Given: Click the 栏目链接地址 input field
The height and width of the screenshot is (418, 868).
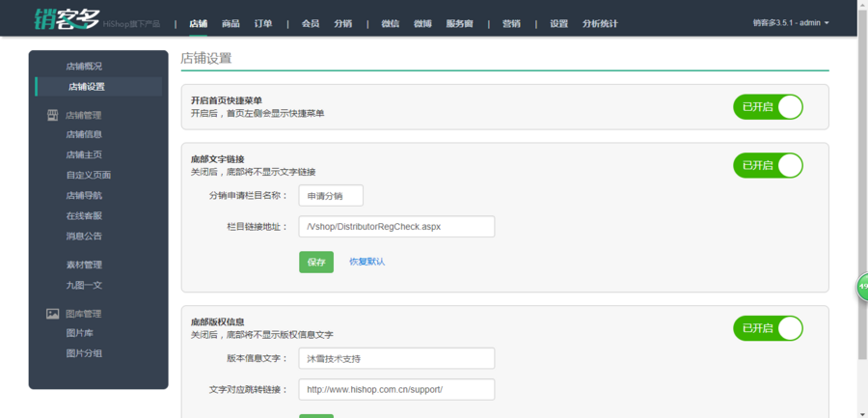Looking at the screenshot, I should 396,227.
